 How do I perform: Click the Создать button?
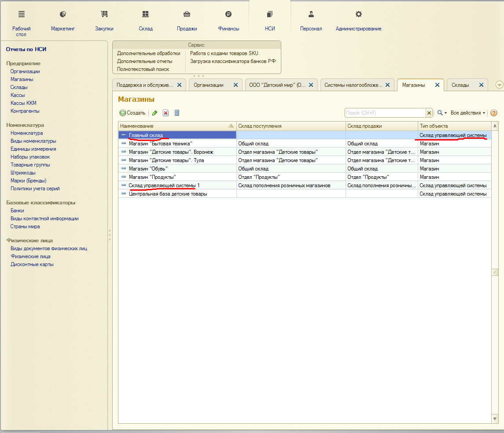coord(132,113)
